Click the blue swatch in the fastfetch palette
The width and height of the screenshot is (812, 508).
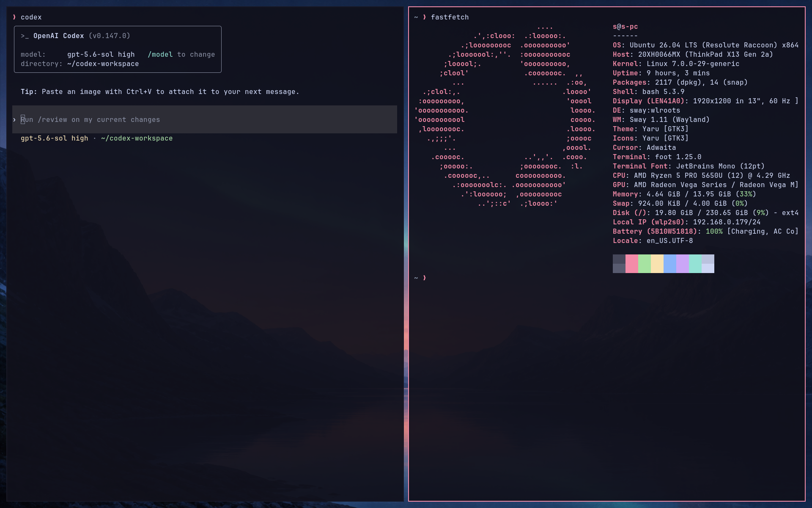[x=670, y=264]
